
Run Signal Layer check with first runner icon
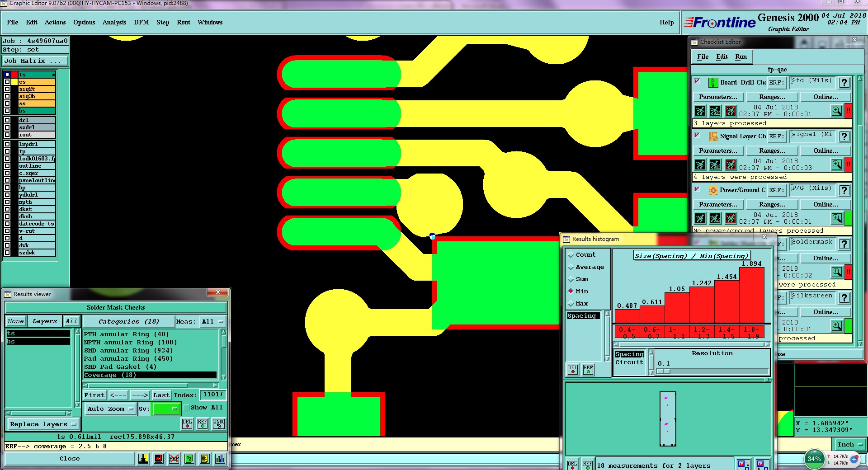click(x=700, y=164)
